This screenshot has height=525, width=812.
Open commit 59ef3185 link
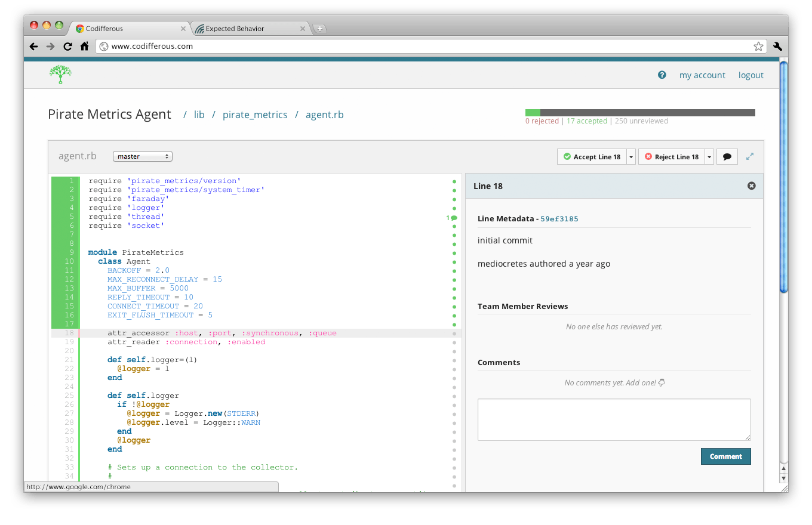click(x=559, y=219)
